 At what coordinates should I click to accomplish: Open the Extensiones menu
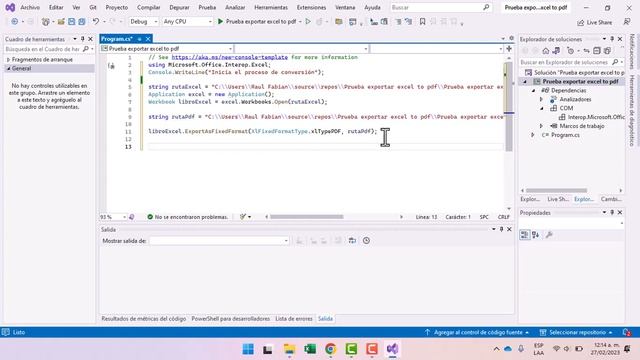coord(311,7)
